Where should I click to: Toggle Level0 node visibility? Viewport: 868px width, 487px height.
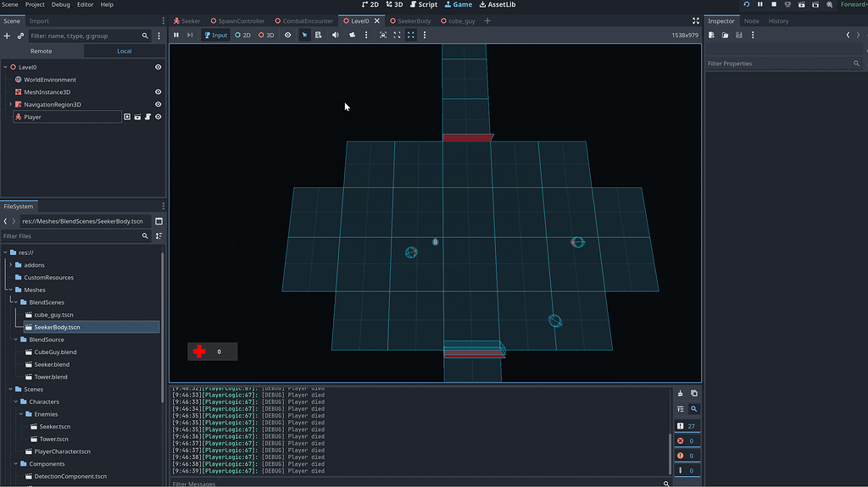(159, 67)
